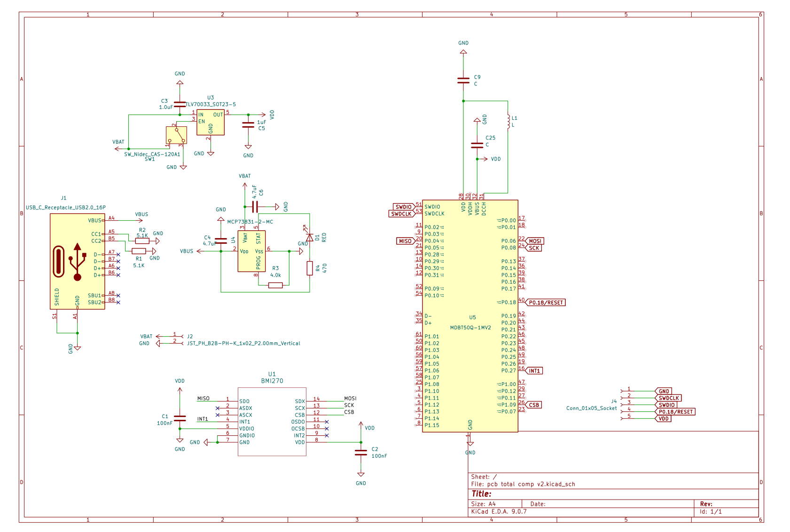The image size is (790, 532).
Task: Select capacitor C4 4.7uF symbol
Action: 220,241
